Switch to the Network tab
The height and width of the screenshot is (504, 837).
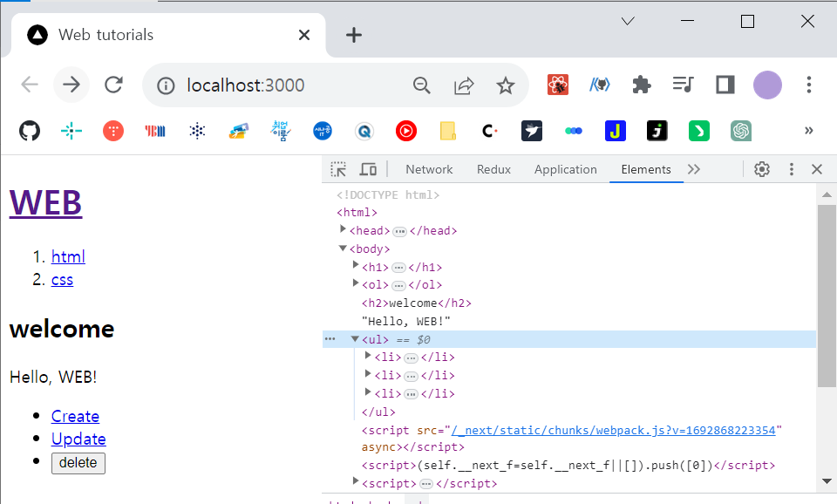point(429,169)
